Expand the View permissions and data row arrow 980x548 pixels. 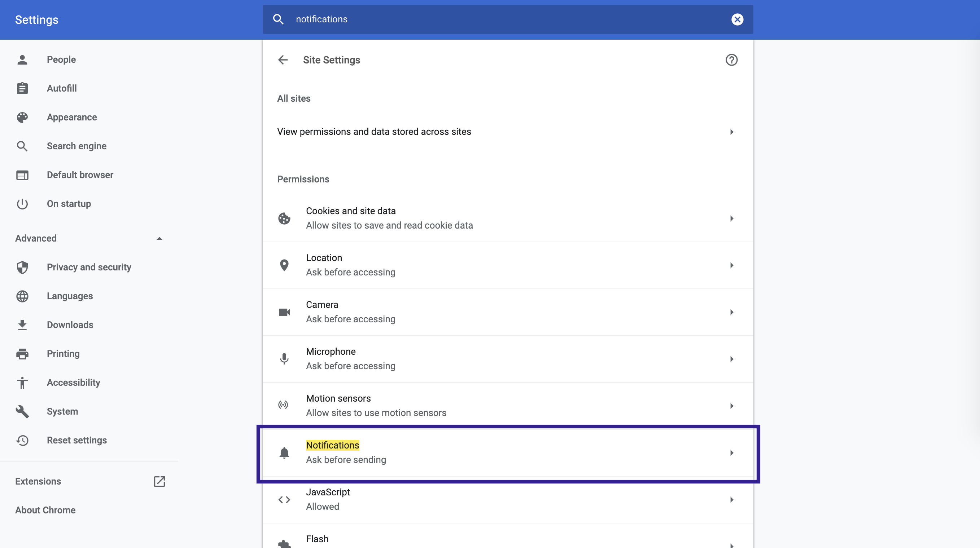click(732, 132)
